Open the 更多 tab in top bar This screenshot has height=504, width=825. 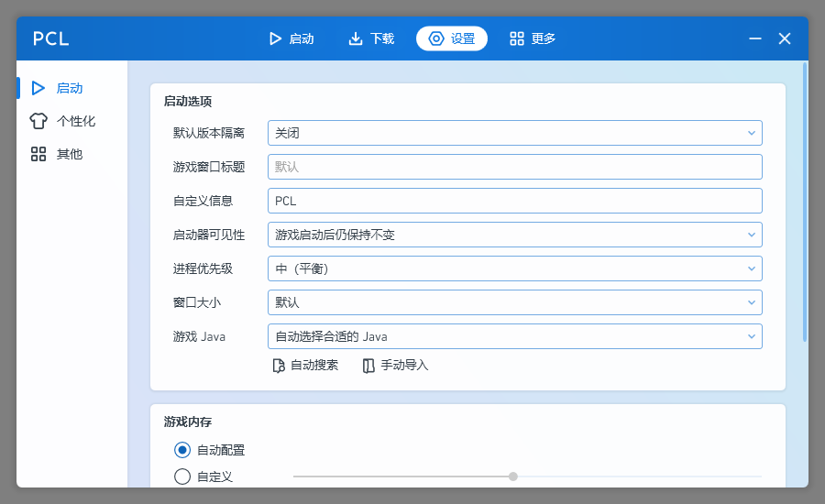pyautogui.click(x=532, y=38)
